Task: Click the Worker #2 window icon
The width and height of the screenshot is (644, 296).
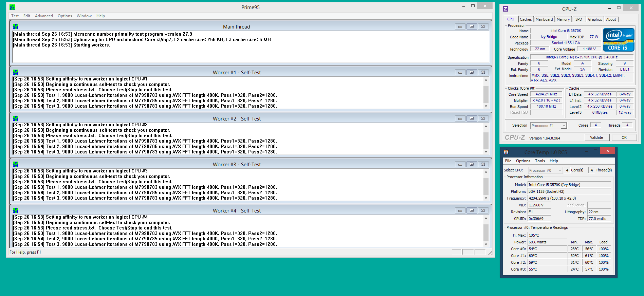Action: [x=16, y=118]
